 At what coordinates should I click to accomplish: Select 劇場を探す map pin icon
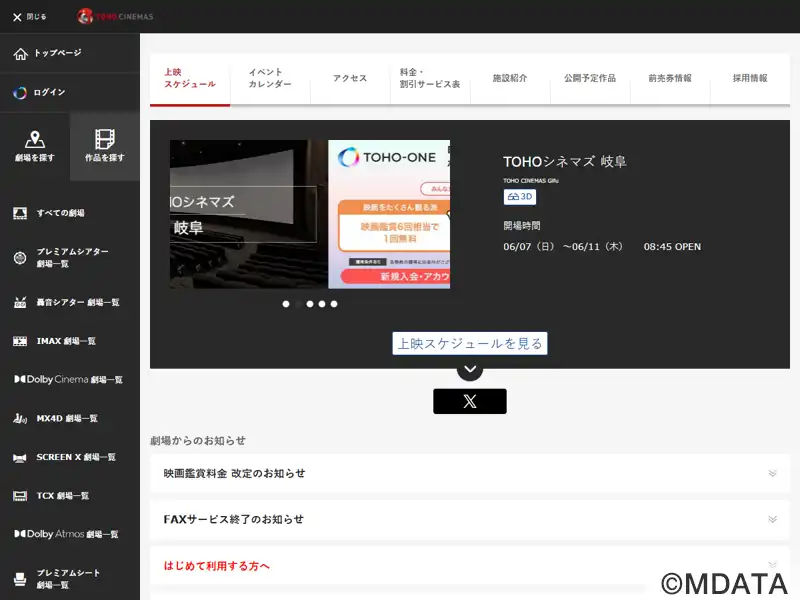pyautogui.click(x=35, y=139)
